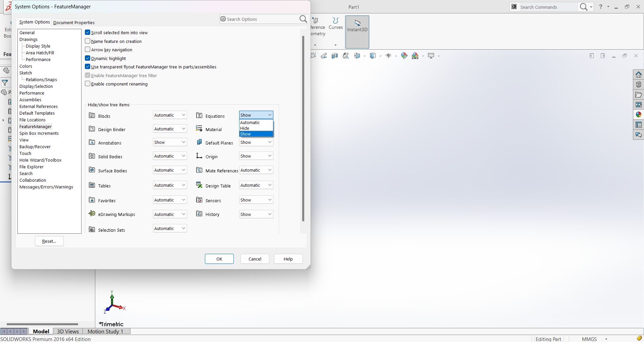The height and width of the screenshot is (342, 644).
Task: Open the Origin visibility dropdown
Action: pos(256,156)
